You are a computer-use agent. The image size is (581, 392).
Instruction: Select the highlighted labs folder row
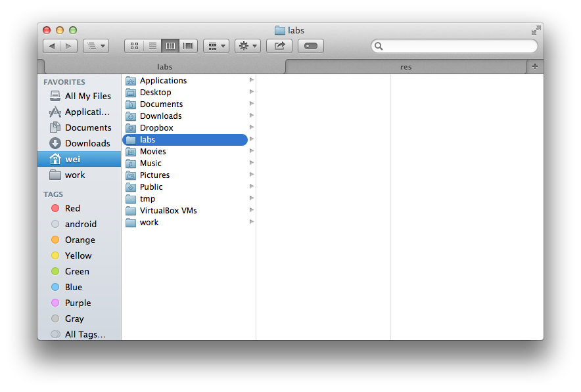coord(185,140)
